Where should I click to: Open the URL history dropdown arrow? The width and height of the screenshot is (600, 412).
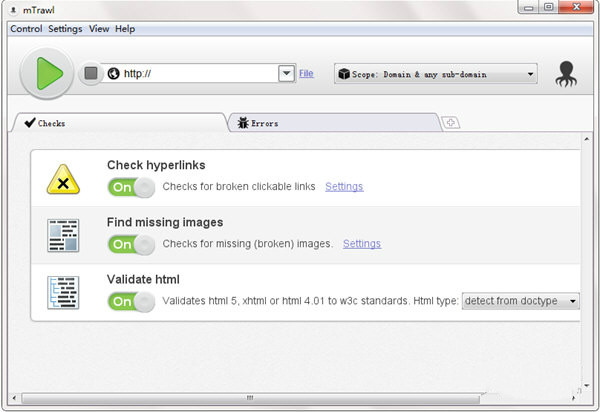coord(286,73)
